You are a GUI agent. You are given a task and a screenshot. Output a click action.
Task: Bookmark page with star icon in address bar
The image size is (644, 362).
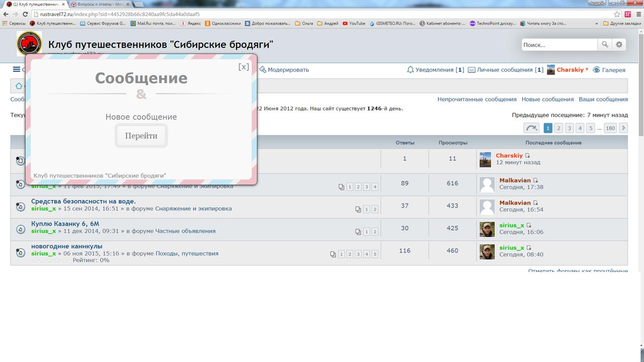(x=617, y=14)
